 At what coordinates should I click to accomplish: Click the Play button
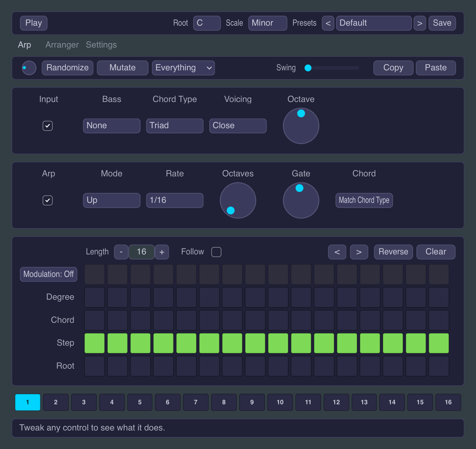click(x=34, y=23)
